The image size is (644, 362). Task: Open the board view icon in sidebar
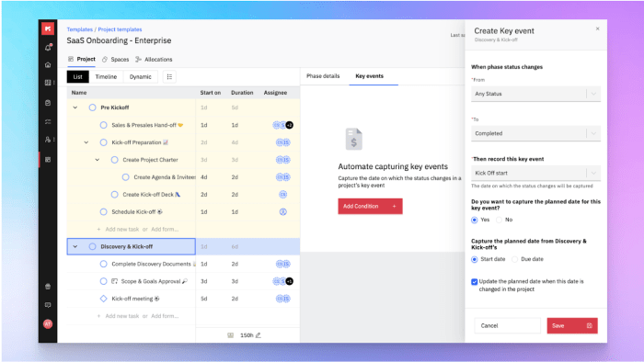[48, 83]
